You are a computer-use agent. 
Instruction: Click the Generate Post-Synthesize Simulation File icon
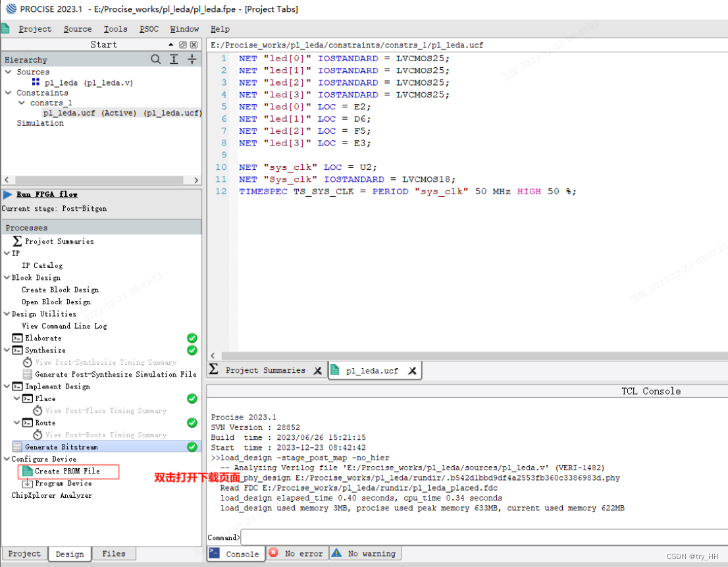(28, 374)
